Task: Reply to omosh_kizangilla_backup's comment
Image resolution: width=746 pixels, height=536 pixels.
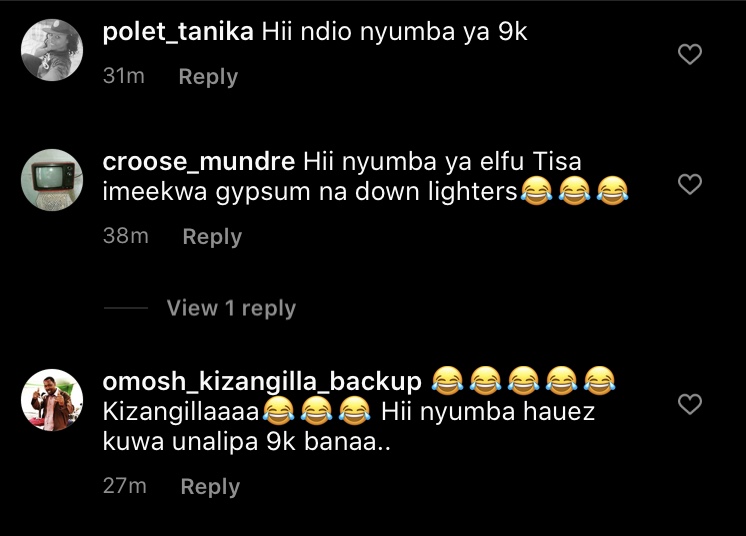Action: point(210,487)
